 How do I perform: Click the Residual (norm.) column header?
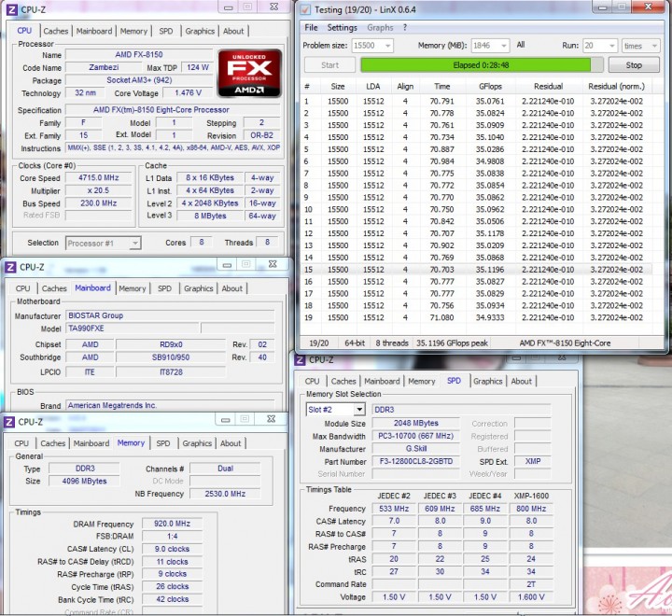coord(616,87)
